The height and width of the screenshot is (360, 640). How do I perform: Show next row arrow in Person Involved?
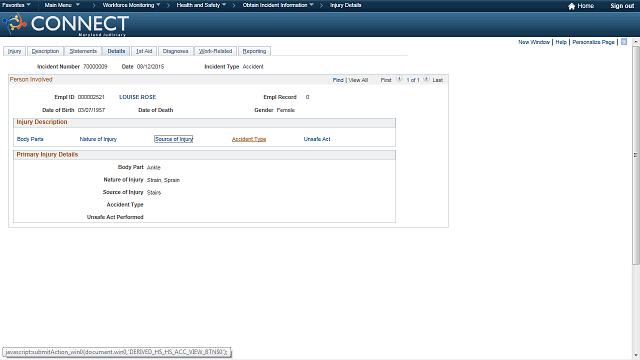pos(426,79)
